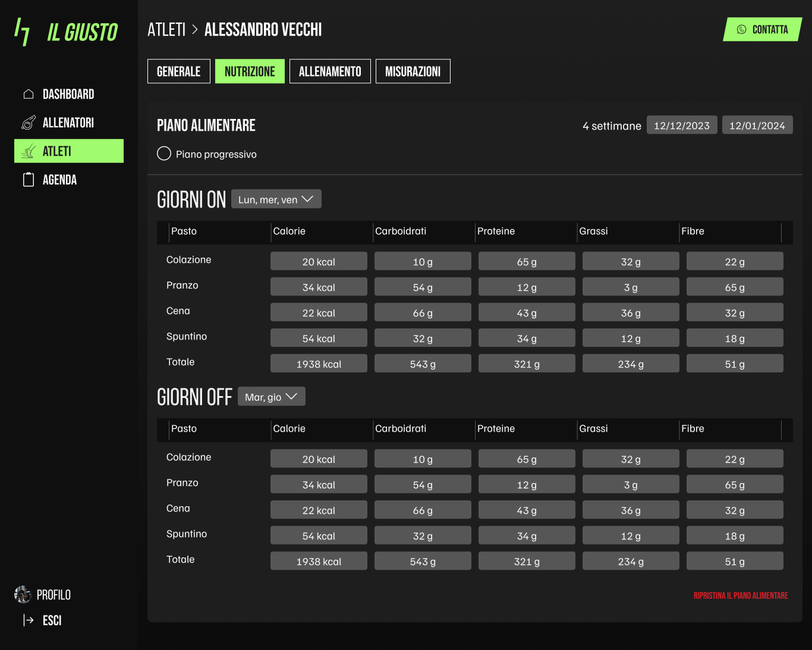Screen dimensions: 812x650
Task: Click the 4 settimane duration text
Action: pos(612,125)
